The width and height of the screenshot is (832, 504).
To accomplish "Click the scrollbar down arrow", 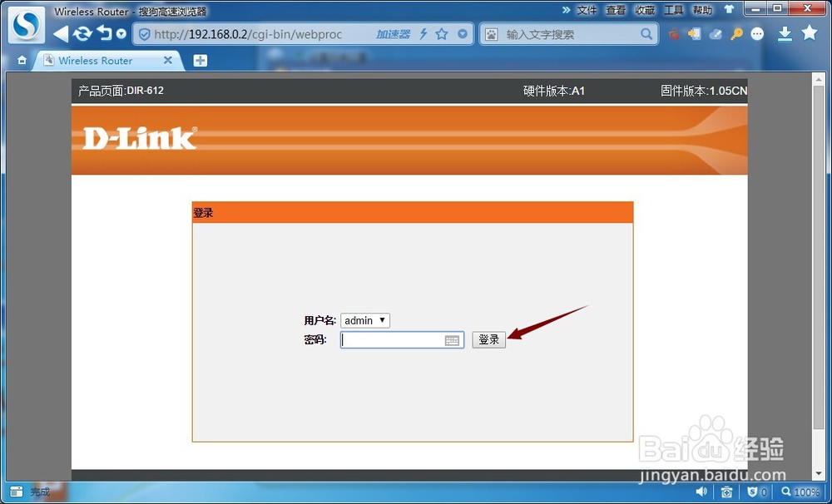I will (818, 474).
